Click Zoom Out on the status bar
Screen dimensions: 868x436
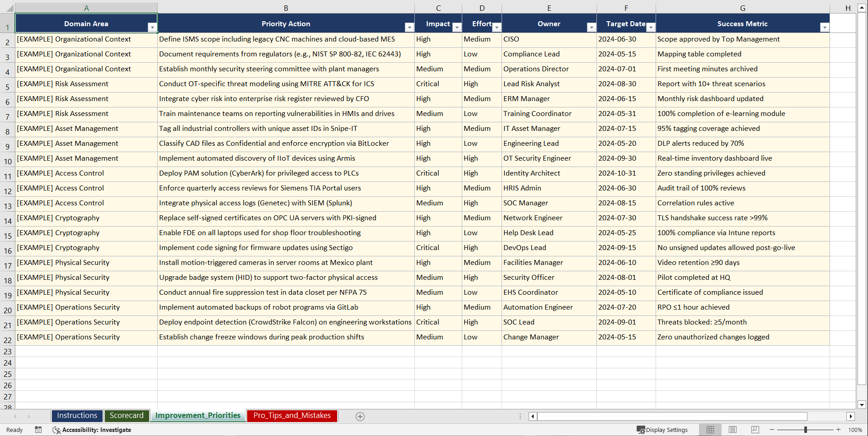pyautogui.click(x=772, y=430)
